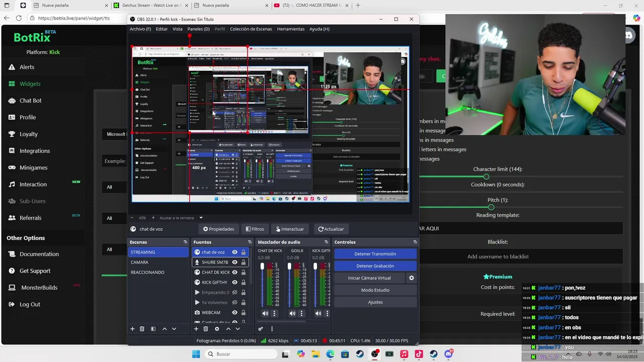Image resolution: width=644 pixels, height=362 pixels.
Task: Enable Modo Estudio
Action: click(x=375, y=290)
